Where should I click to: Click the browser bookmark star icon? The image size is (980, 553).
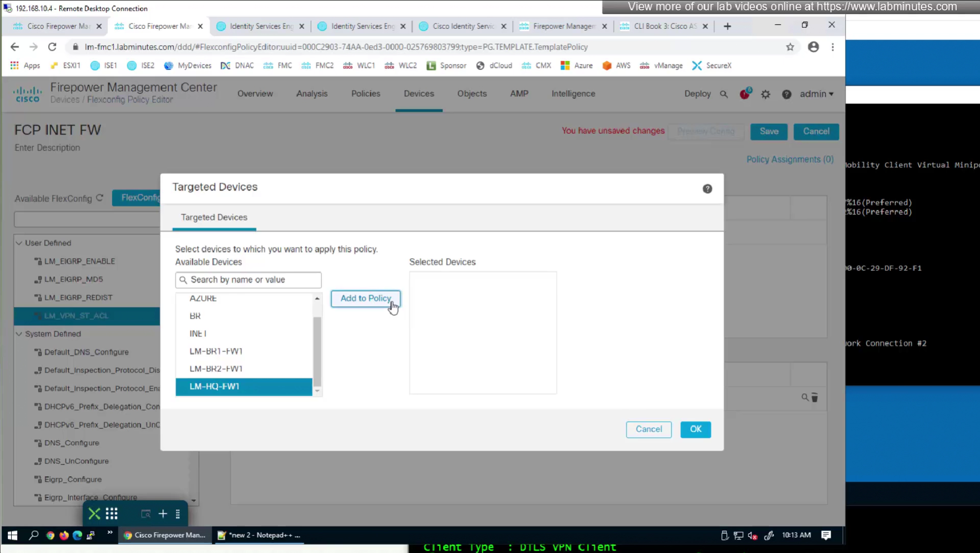coord(790,47)
